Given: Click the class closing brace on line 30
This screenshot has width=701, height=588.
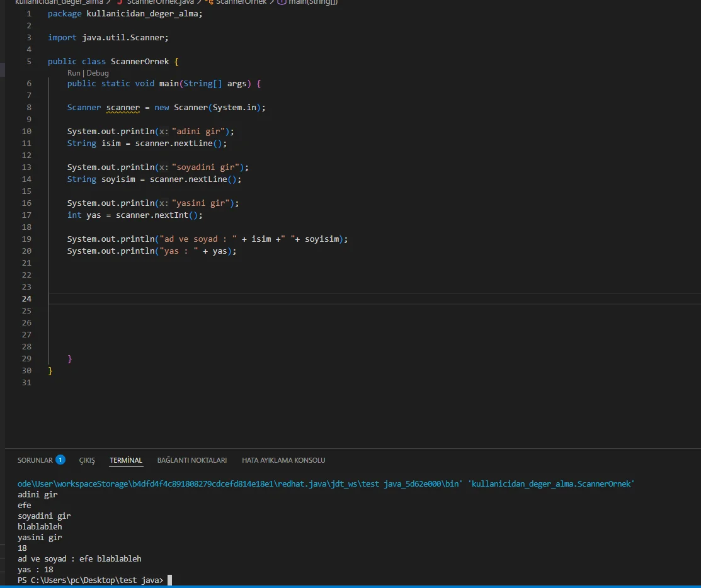Looking at the screenshot, I should tap(50, 371).
